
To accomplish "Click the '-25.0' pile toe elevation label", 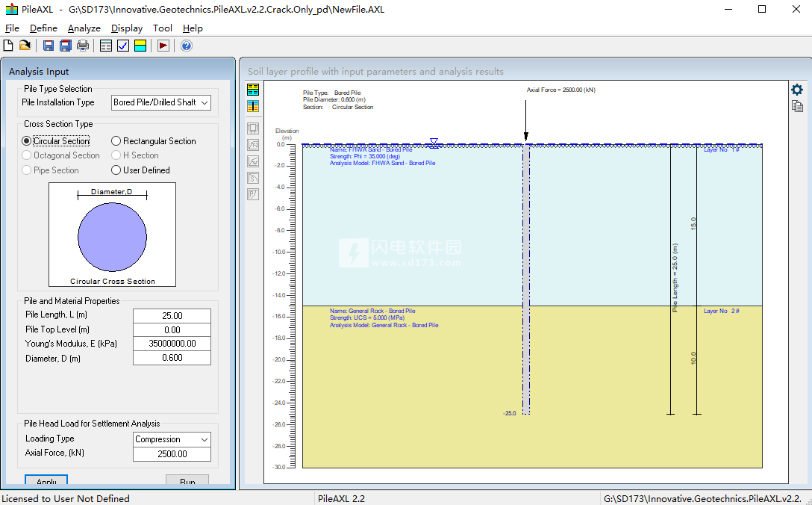I will (510, 413).
